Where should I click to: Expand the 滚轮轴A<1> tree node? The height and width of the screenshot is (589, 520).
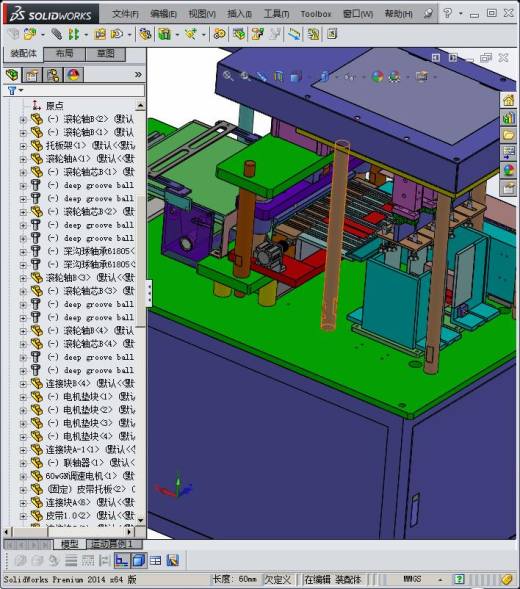pyautogui.click(x=23, y=159)
